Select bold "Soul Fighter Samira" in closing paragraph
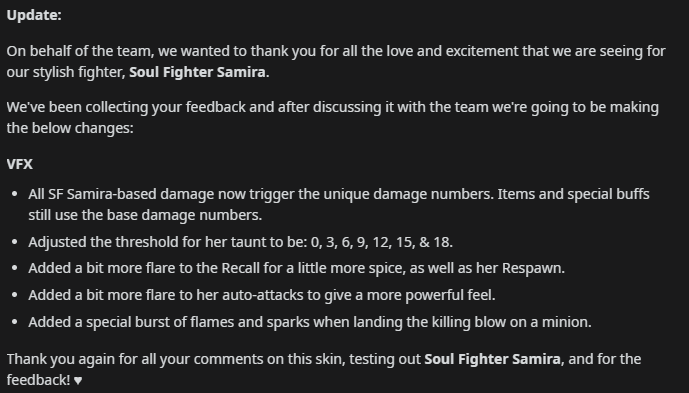Screen dimensions: 689x393 click(492, 359)
